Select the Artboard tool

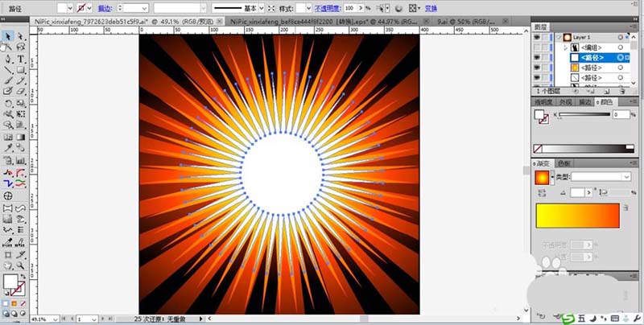pyautogui.click(x=7, y=255)
